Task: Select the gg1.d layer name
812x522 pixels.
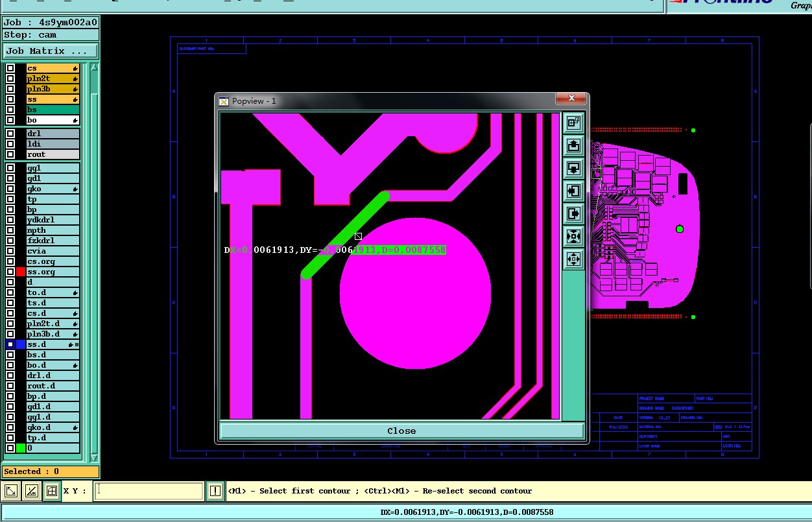Action: click(53, 417)
